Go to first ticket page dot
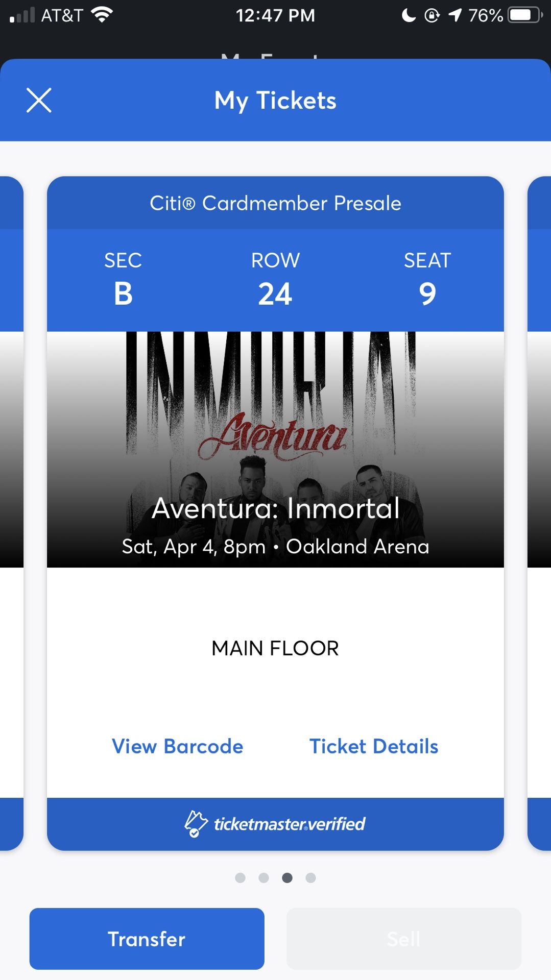This screenshot has width=551, height=980. point(240,877)
